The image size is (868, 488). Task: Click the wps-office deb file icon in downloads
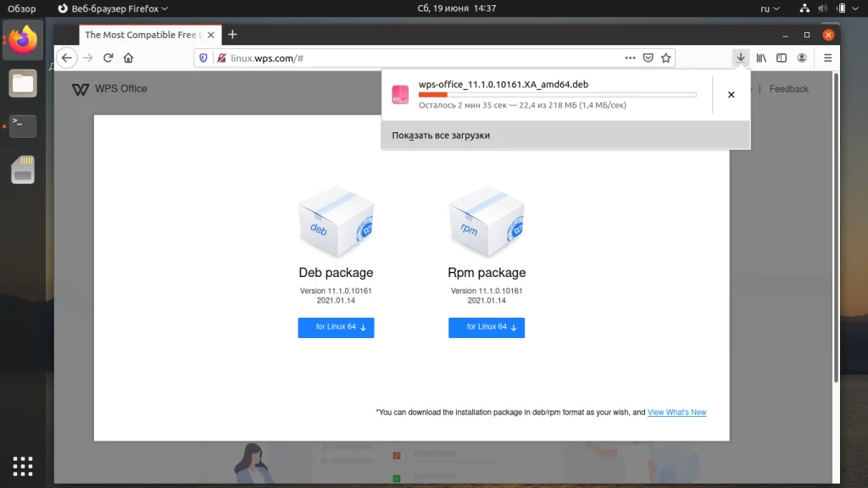pyautogui.click(x=400, y=95)
